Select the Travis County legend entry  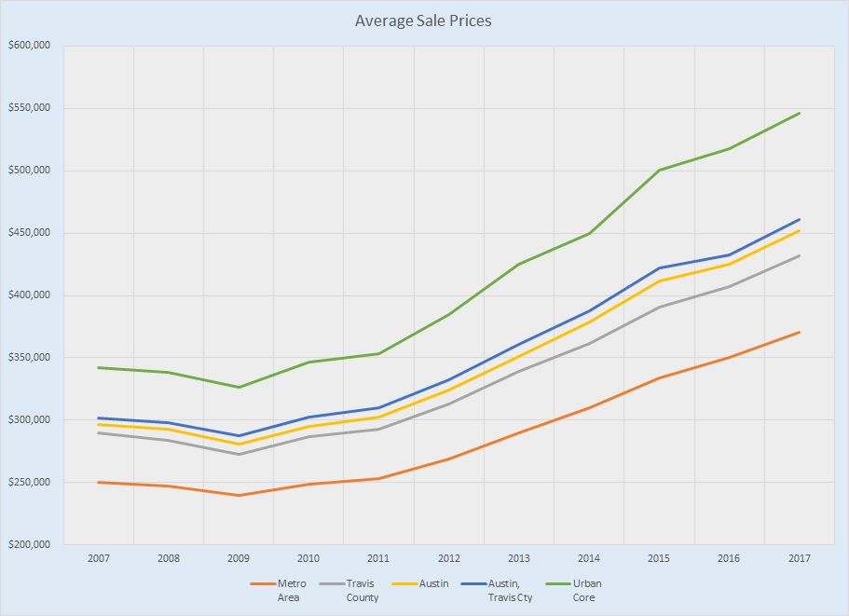[x=363, y=590]
